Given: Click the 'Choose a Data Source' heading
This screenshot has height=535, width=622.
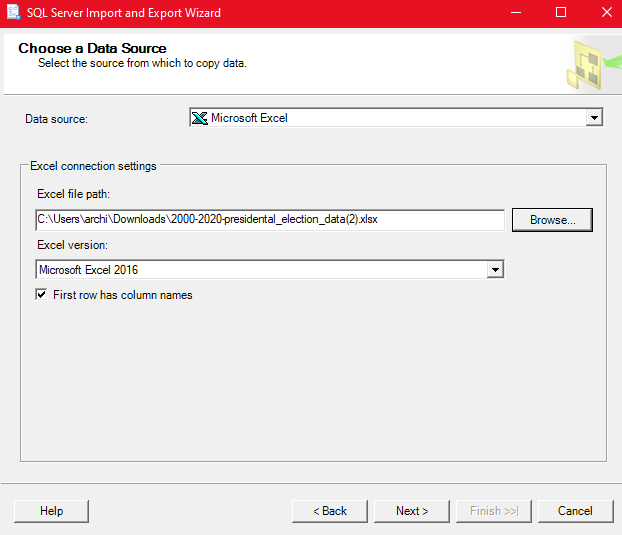Looking at the screenshot, I should pos(92,48).
